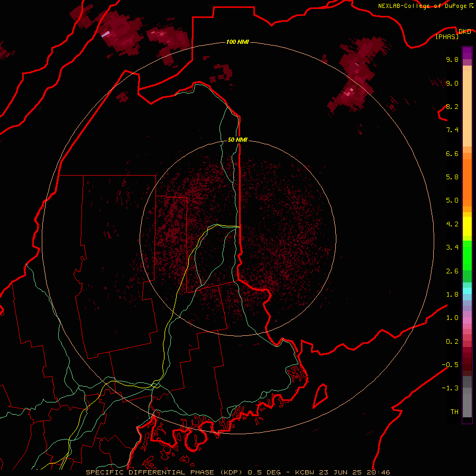
Task: Click the DKD product label
Action: click(464, 31)
